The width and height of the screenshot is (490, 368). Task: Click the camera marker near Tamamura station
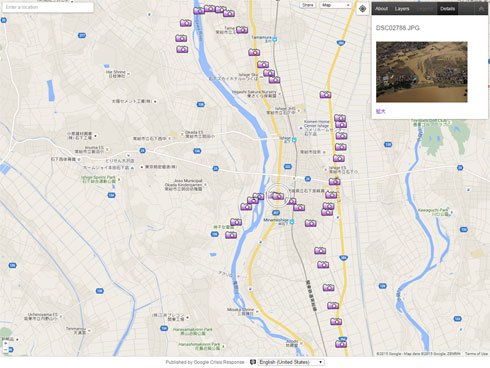coord(254,52)
